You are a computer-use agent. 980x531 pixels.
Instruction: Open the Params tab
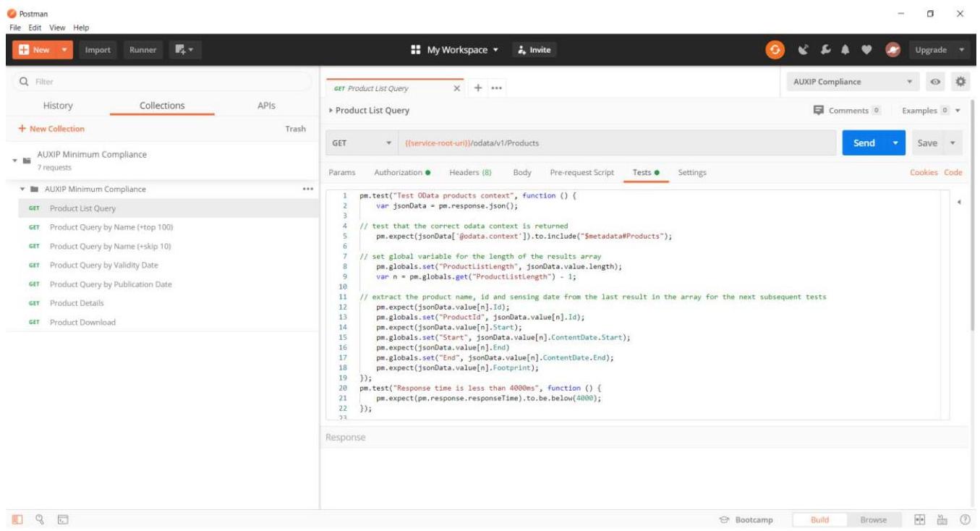coord(341,172)
